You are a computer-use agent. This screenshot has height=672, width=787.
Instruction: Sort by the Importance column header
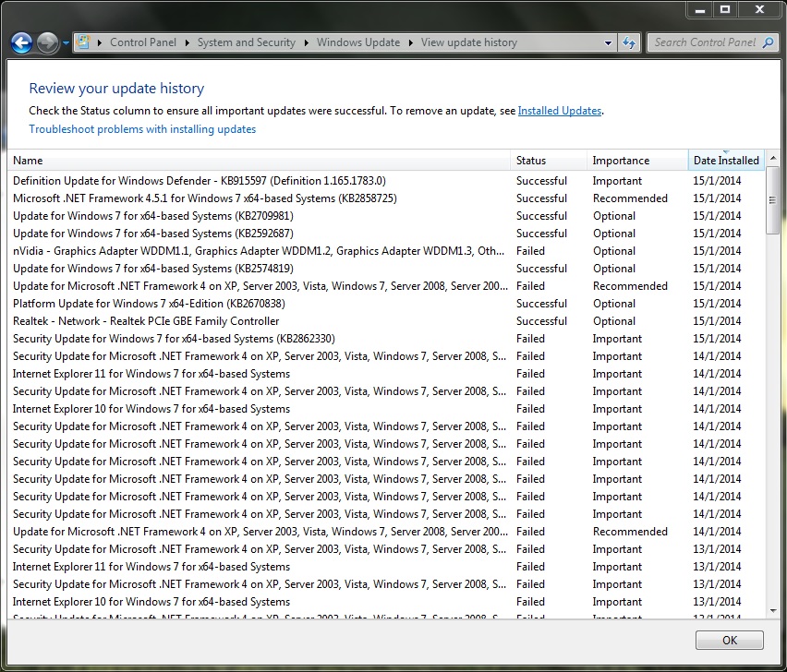[x=637, y=161]
